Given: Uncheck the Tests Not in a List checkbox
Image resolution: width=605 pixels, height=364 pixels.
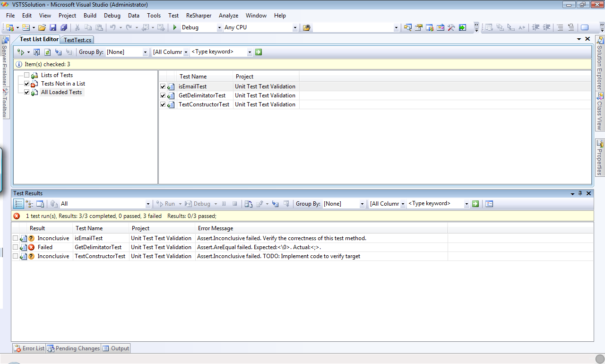Looking at the screenshot, I should point(26,84).
